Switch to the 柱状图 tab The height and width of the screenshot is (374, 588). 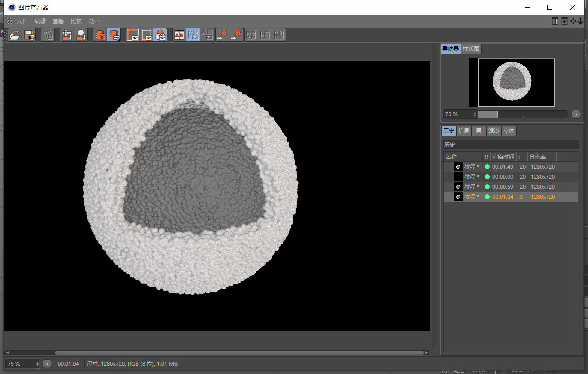point(471,49)
